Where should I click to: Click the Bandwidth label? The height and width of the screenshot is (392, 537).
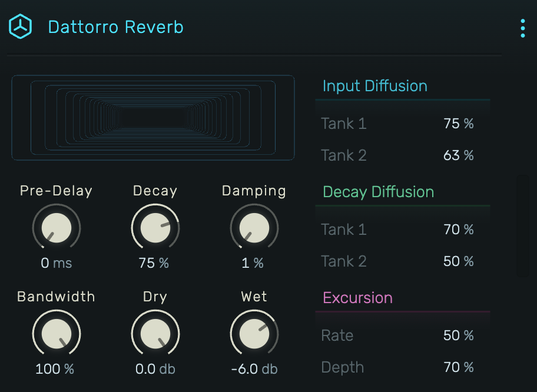pyautogui.click(x=56, y=297)
